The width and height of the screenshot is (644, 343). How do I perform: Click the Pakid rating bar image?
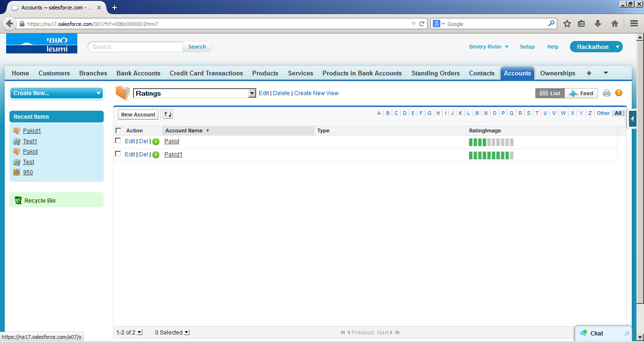tap(491, 142)
